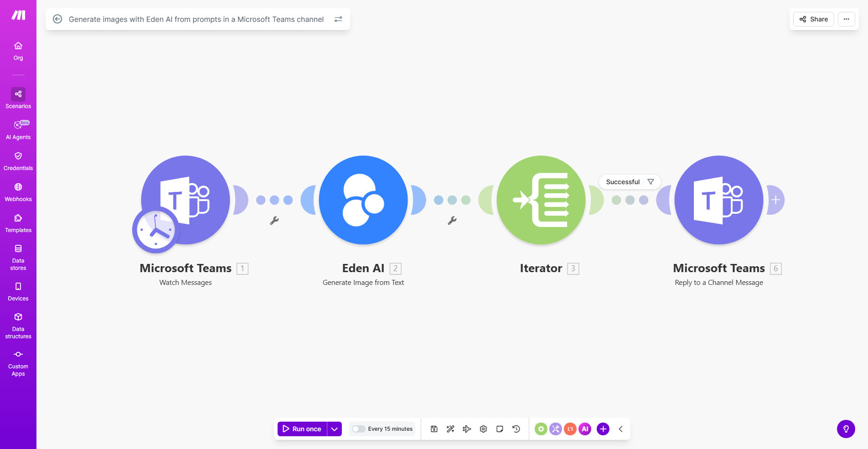
Task: Go back using the arrow beside scenario title
Action: 57,19
